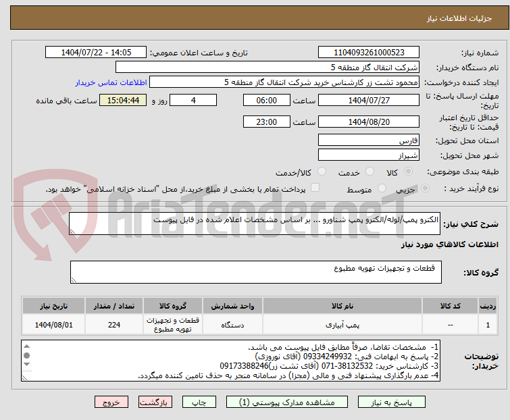Screen dimensions: 510x420
Task: Select the کالا/خدمت radio button
Action: pyautogui.click(x=322, y=172)
